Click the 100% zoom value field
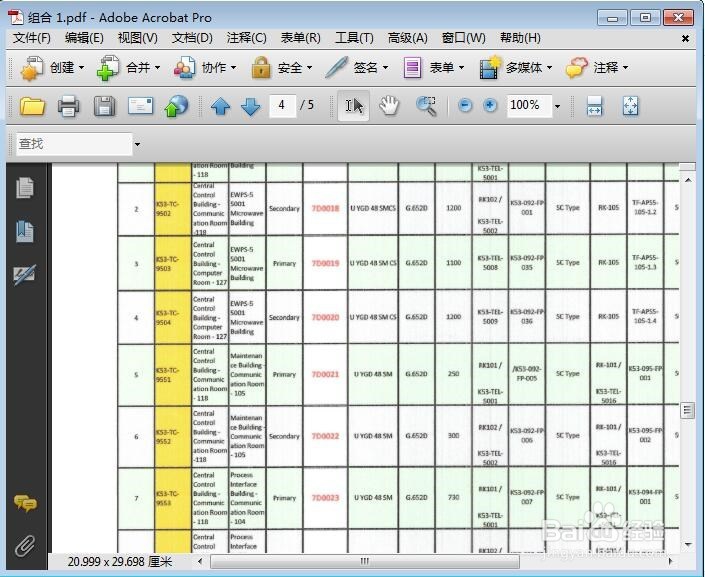Screen dimensions: 705x577 (x=529, y=106)
